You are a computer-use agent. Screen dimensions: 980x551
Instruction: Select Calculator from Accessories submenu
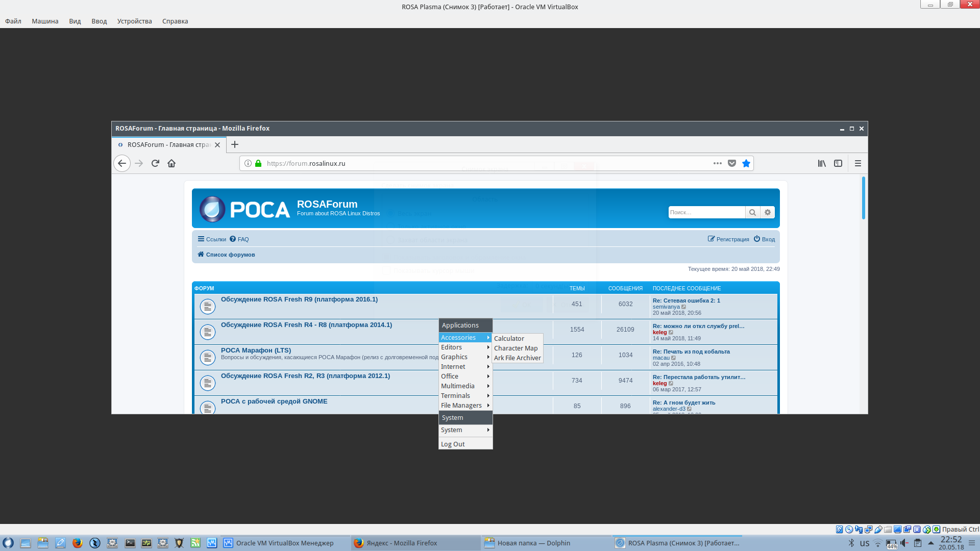(509, 339)
